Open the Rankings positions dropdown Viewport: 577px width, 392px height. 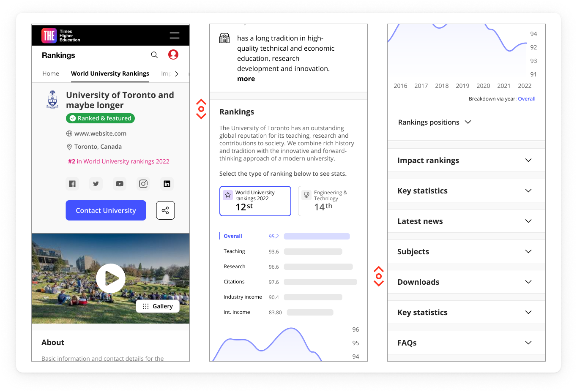coord(435,122)
